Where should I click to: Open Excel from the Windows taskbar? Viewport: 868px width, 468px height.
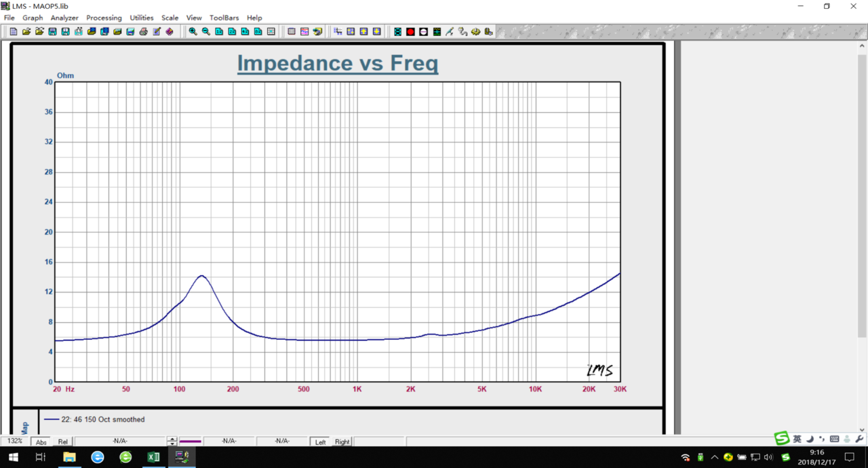pos(153,457)
